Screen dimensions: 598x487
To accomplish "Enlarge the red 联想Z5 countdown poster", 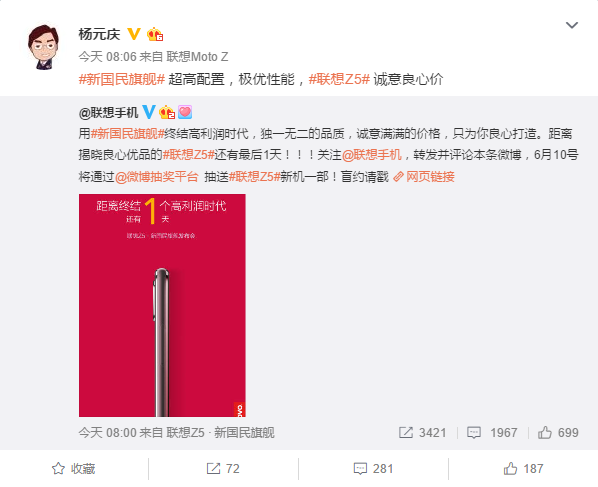I will point(162,305).
